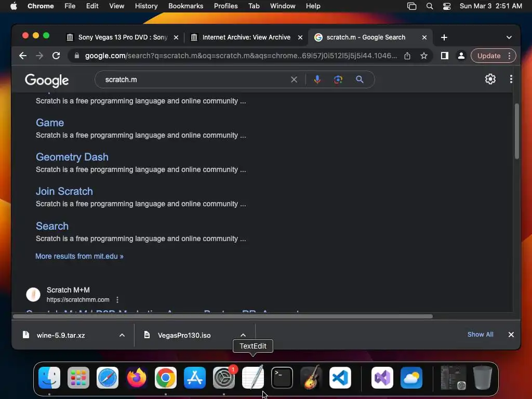Click More results from mit.edu
This screenshot has height=399, width=532.
pos(79,256)
